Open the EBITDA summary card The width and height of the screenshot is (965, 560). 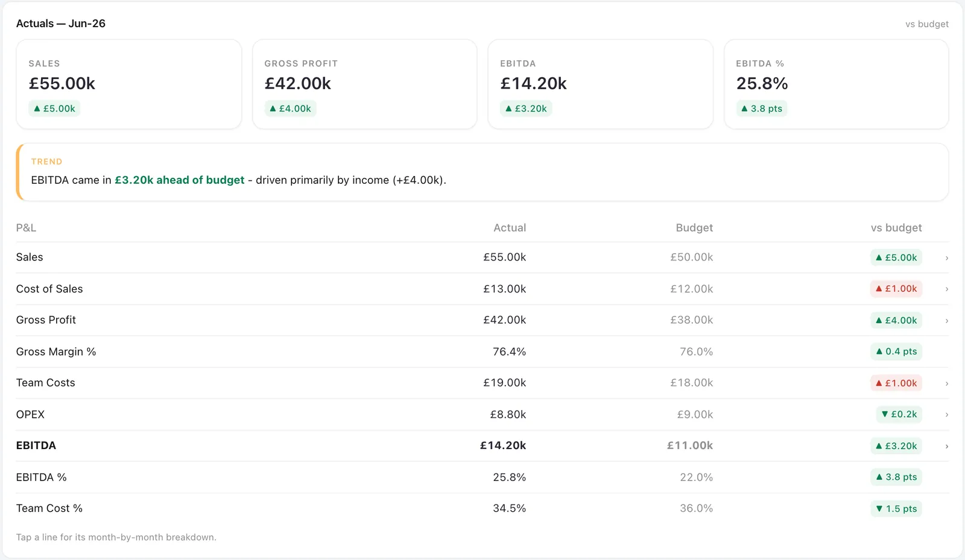(x=600, y=84)
